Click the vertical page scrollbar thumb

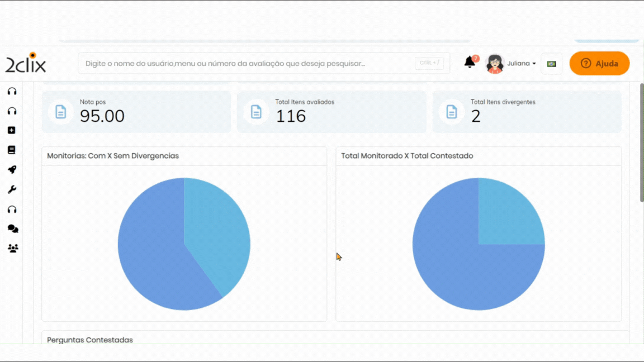coord(641,142)
